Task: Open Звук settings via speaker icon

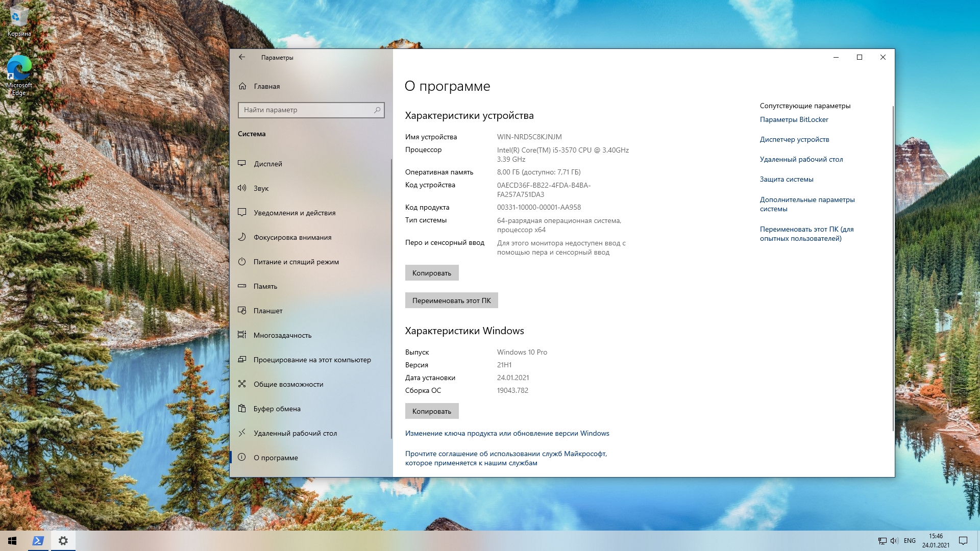Action: [x=242, y=188]
